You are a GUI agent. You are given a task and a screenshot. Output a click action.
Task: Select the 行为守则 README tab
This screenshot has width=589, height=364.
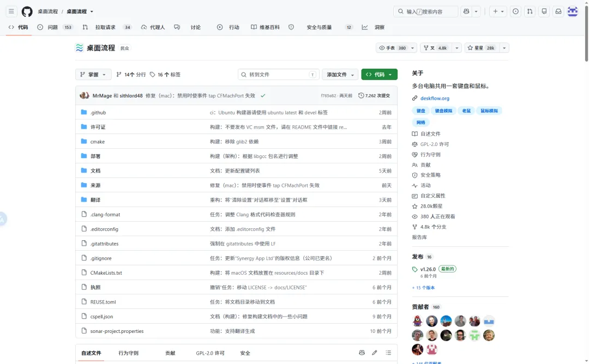tap(129, 353)
